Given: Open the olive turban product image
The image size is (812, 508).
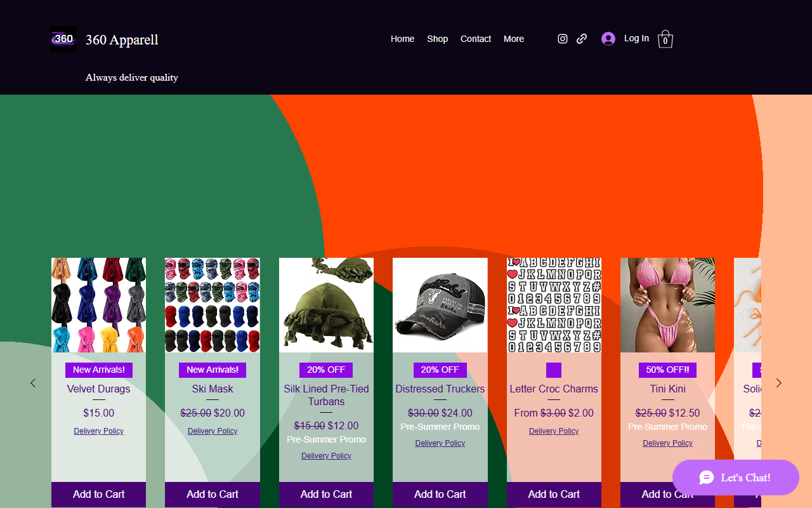Looking at the screenshot, I should [x=326, y=305].
